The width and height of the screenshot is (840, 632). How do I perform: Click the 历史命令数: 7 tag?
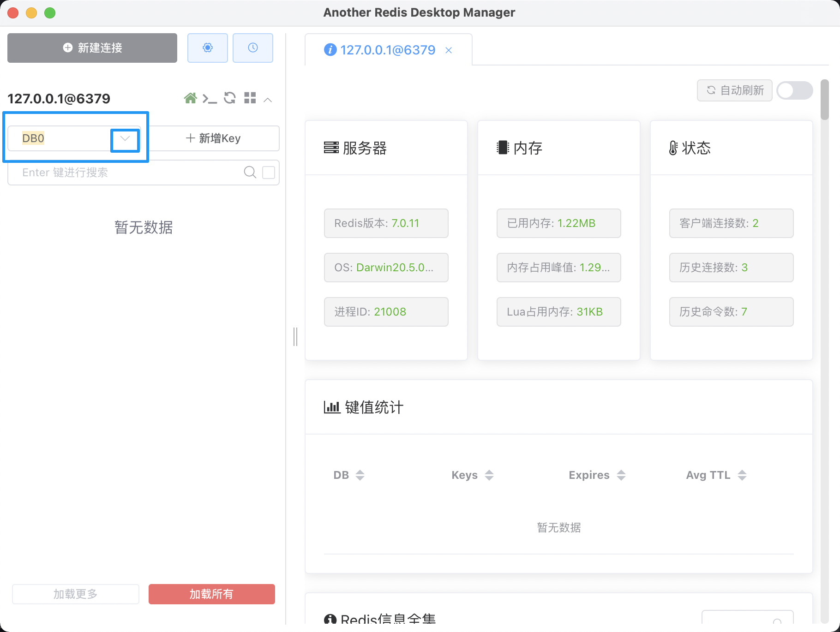pyautogui.click(x=732, y=312)
